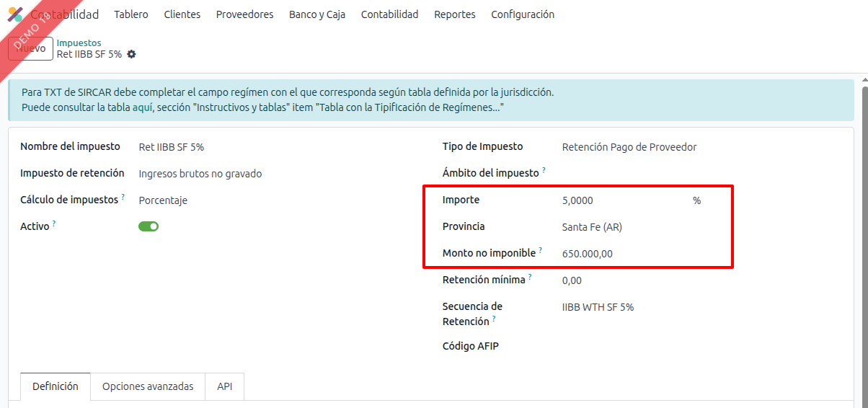Click help icon next to Cálculo de impuestos

point(123,197)
